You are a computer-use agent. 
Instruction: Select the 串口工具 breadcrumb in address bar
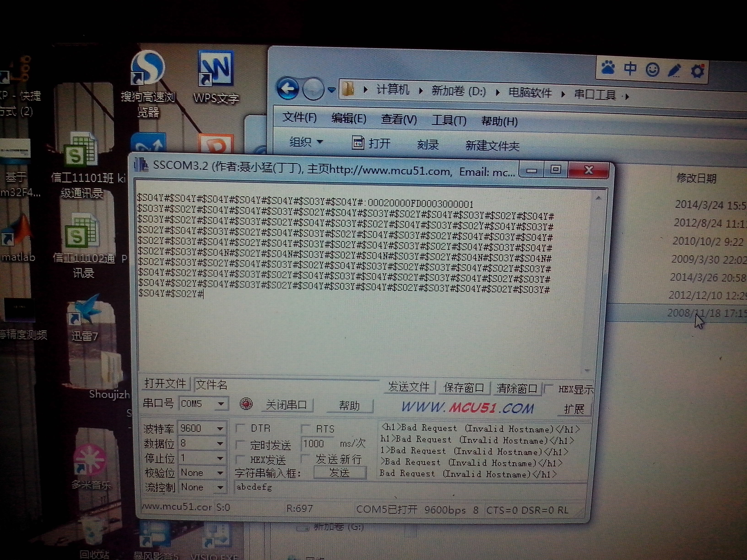pos(595,94)
